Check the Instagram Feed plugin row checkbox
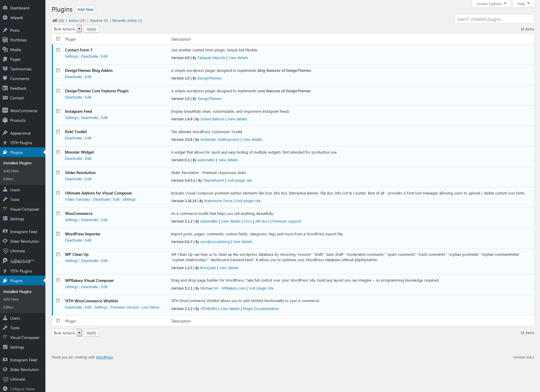 tap(58, 111)
